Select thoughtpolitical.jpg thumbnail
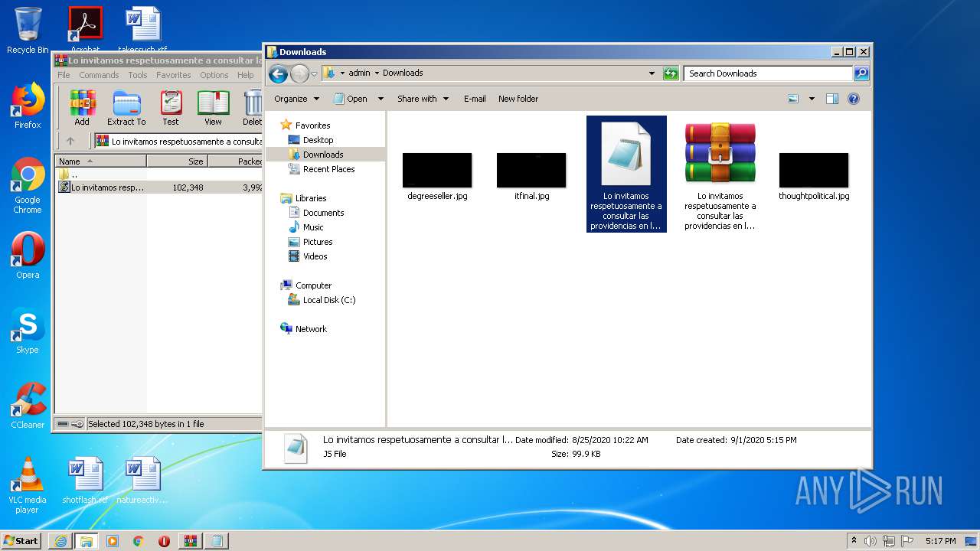 tap(814, 170)
